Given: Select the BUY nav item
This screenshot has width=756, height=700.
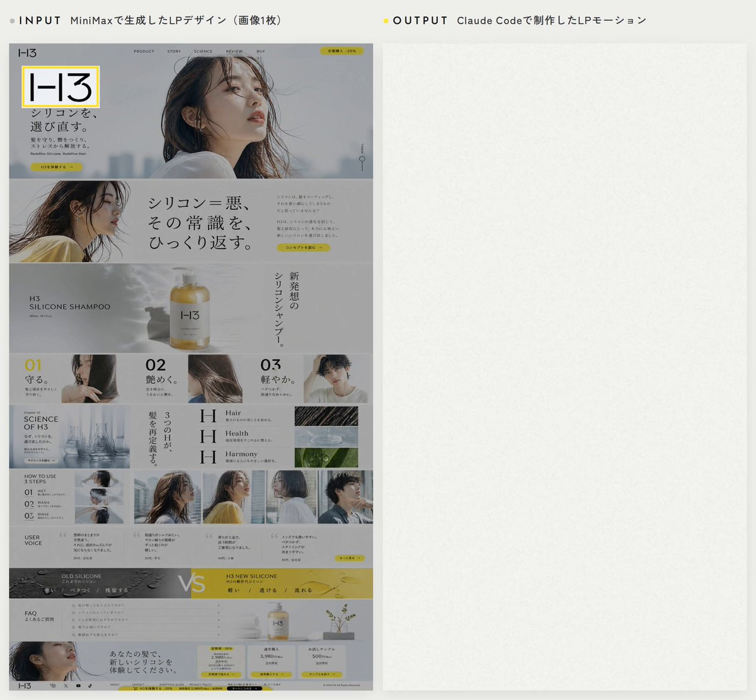Looking at the screenshot, I should (261, 52).
